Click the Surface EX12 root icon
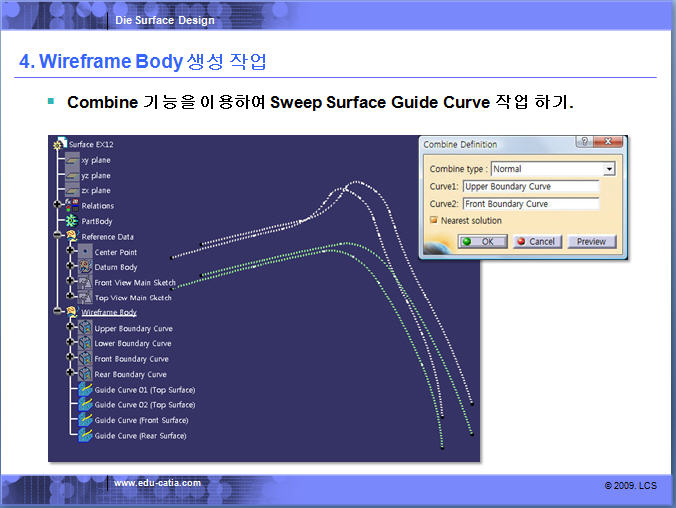 coord(58,144)
